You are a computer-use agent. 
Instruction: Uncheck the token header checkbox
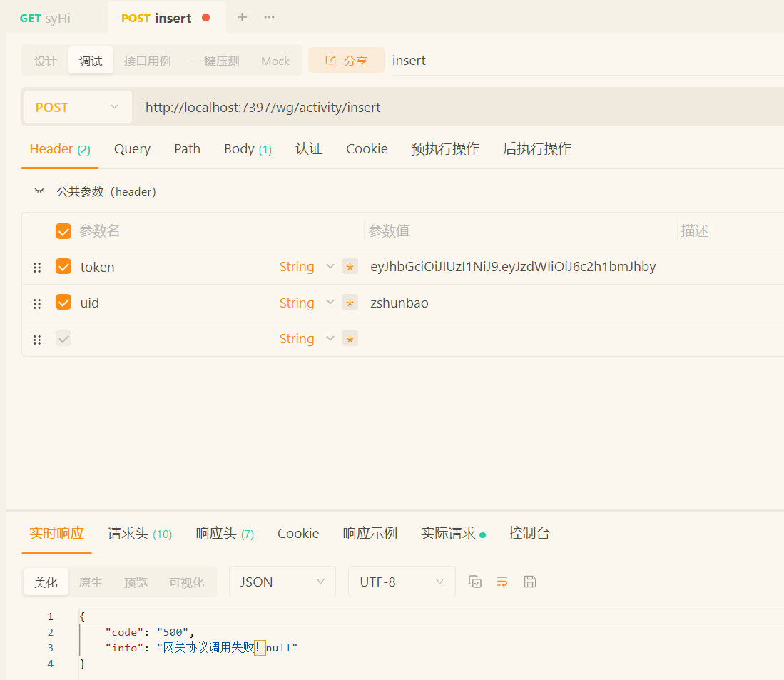(63, 267)
